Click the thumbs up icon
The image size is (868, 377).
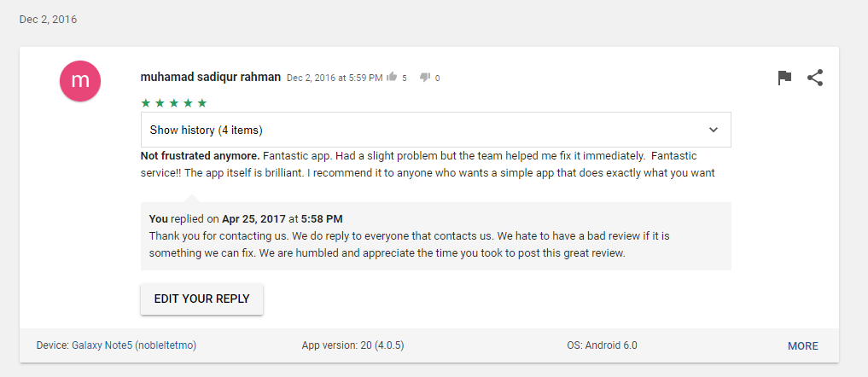[392, 78]
